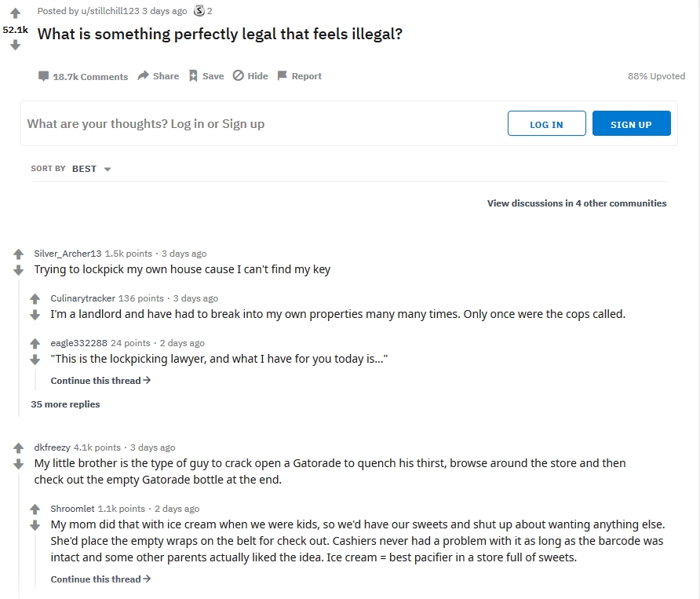Image resolution: width=700 pixels, height=599 pixels.
Task: Upvote the main post
Action: pos(15,13)
